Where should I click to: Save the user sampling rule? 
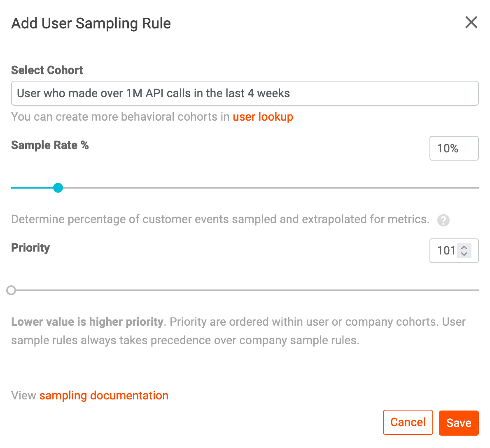[459, 422]
